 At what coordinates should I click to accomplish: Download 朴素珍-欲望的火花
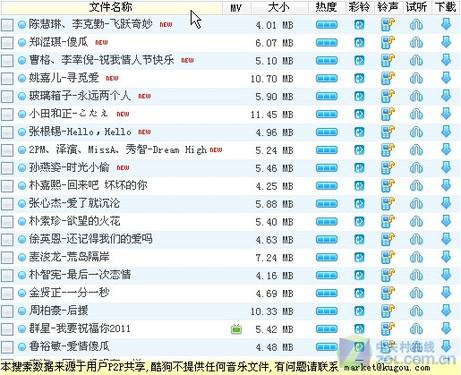click(446, 221)
